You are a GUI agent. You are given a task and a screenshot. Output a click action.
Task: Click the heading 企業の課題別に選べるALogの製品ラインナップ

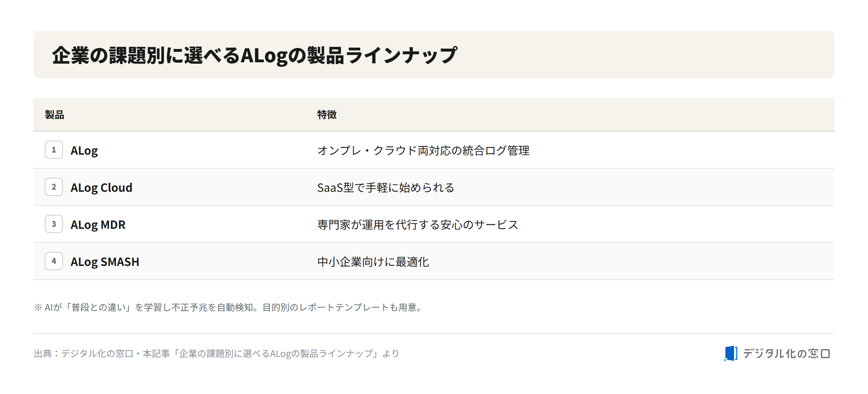coord(254,55)
